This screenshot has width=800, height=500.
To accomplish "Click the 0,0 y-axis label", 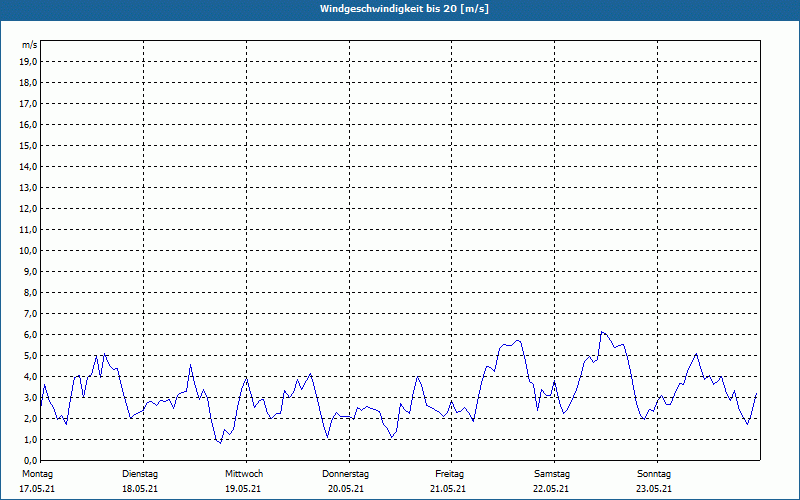I will (x=31, y=460).
